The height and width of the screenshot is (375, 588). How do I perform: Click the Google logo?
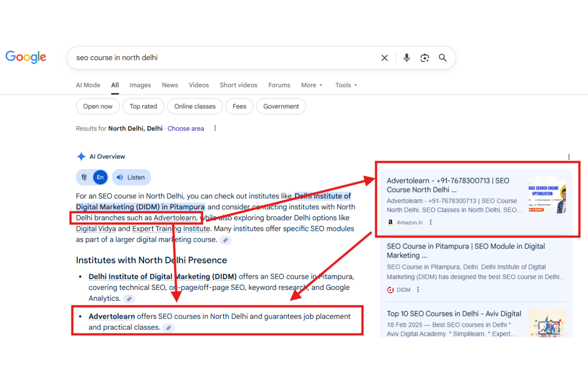click(26, 57)
